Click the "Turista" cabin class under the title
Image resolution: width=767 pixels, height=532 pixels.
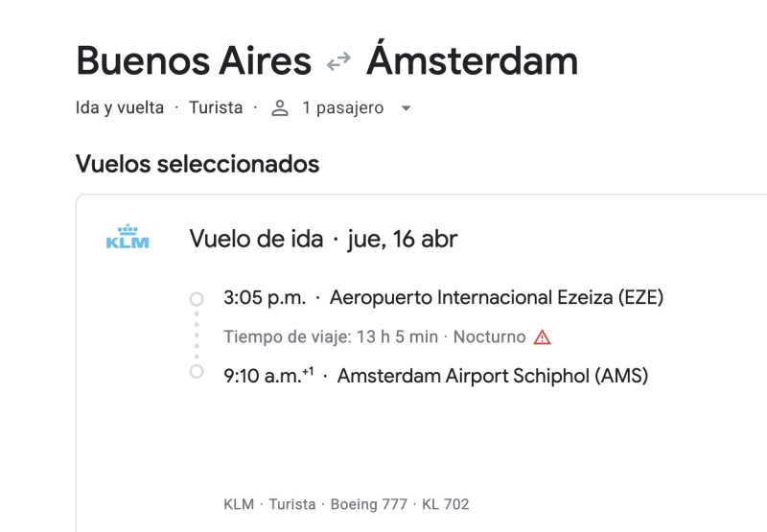(x=216, y=108)
